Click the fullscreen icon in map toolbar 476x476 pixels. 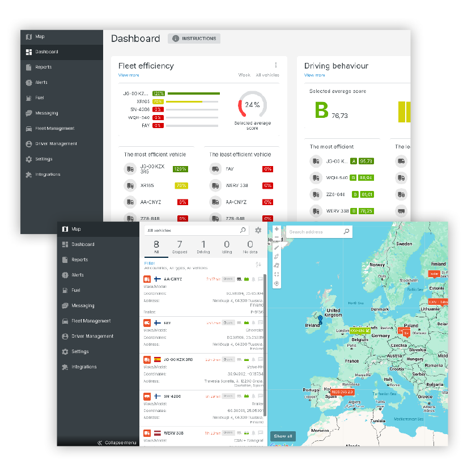click(277, 274)
